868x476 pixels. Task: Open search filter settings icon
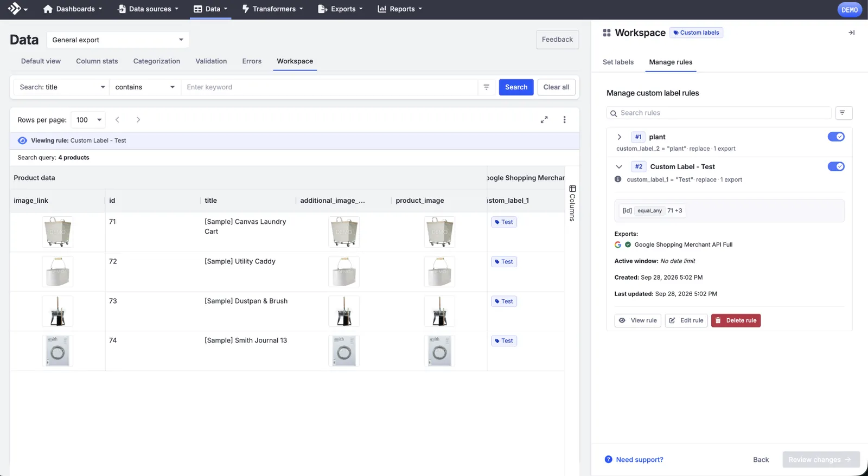487,87
